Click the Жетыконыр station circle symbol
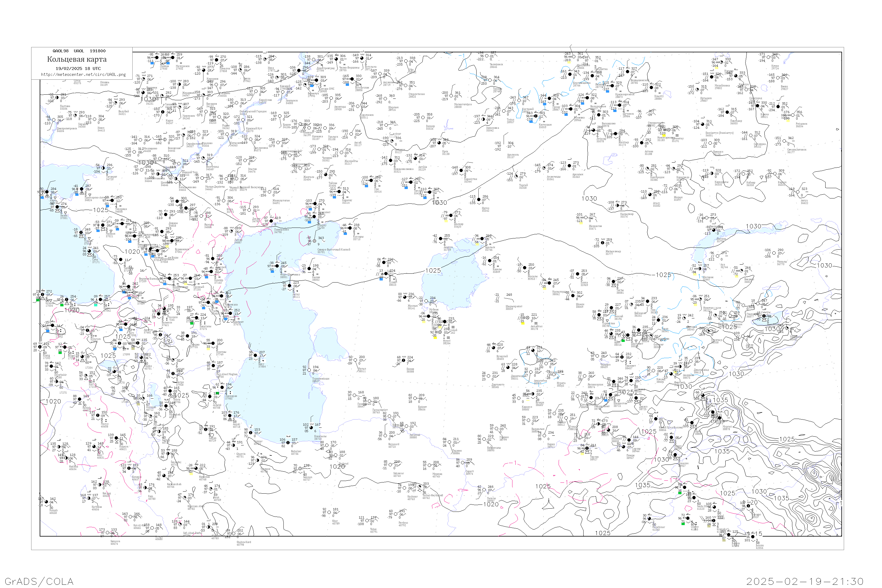 point(603,243)
